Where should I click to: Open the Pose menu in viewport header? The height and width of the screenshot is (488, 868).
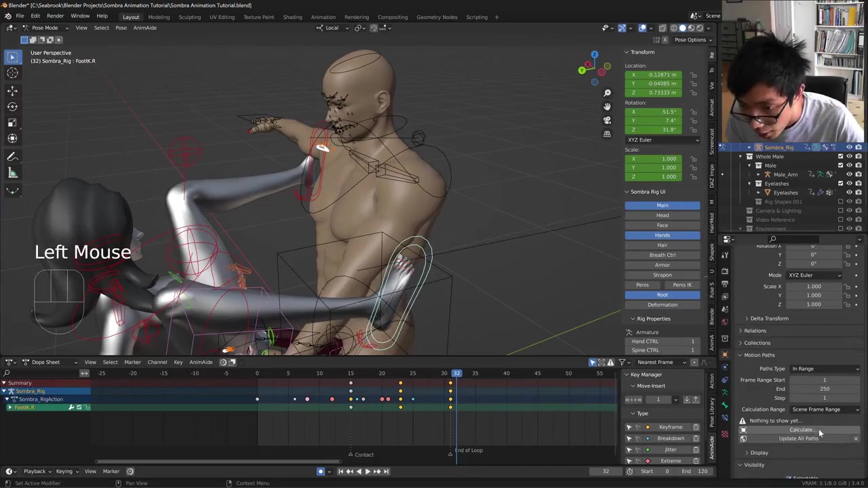pyautogui.click(x=121, y=28)
